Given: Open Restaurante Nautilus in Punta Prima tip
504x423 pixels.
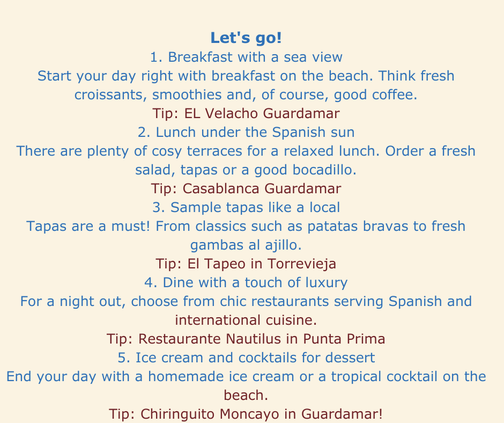Looking at the screenshot, I should click(x=246, y=339).
